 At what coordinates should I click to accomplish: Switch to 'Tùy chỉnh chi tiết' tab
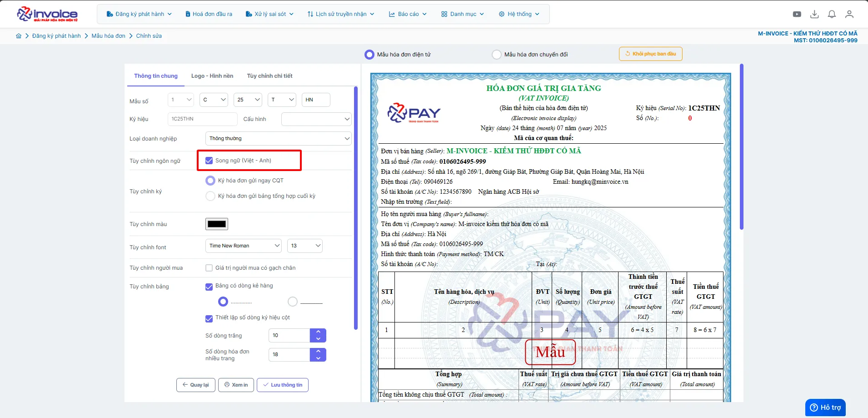269,76
